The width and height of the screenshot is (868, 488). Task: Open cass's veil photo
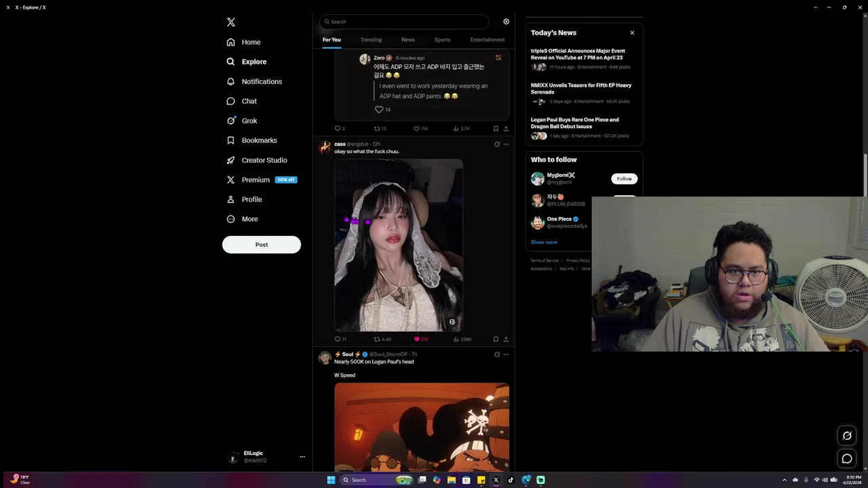pyautogui.click(x=399, y=245)
